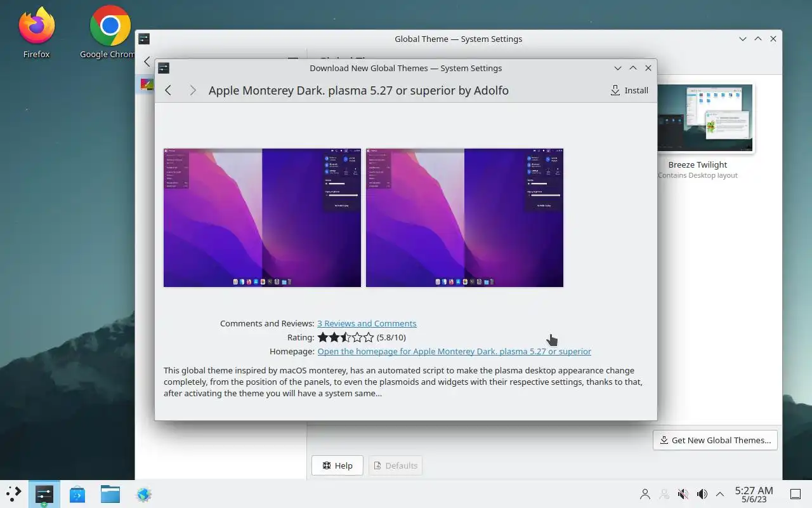This screenshot has height=508, width=812.
Task: Click the Global Theme window menu icon
Action: pos(144,39)
